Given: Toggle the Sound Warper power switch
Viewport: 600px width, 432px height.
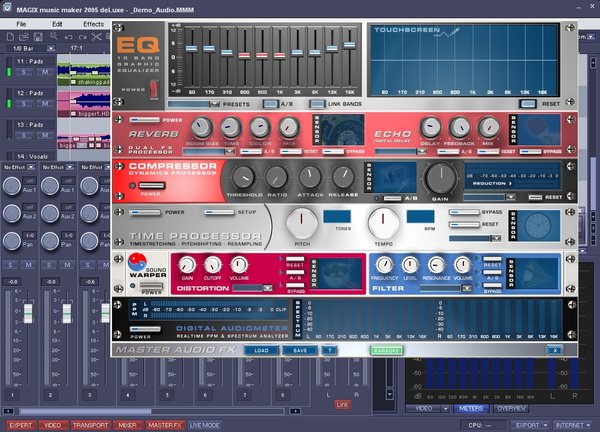Looking at the screenshot, I should [151, 286].
